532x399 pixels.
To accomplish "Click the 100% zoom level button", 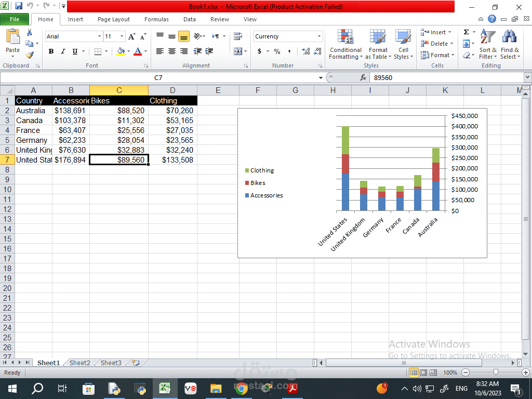I will (450, 373).
